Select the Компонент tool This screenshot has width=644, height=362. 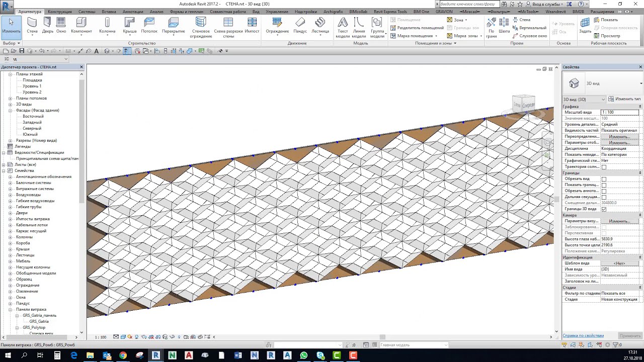click(x=82, y=26)
